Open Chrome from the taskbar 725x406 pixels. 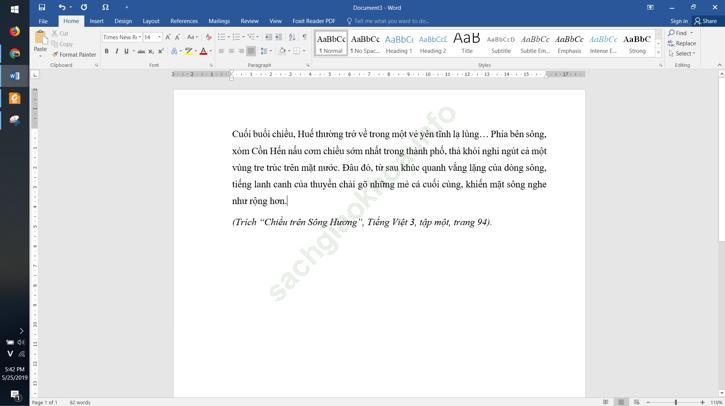pos(14,54)
